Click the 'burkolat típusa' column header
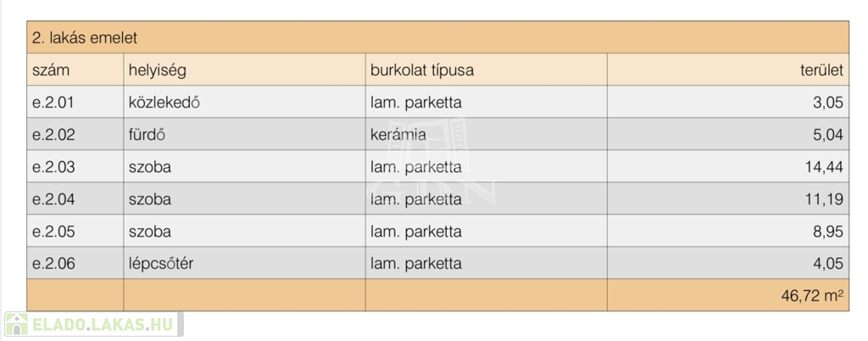Viewport: 868px width, 341px height. (421, 70)
